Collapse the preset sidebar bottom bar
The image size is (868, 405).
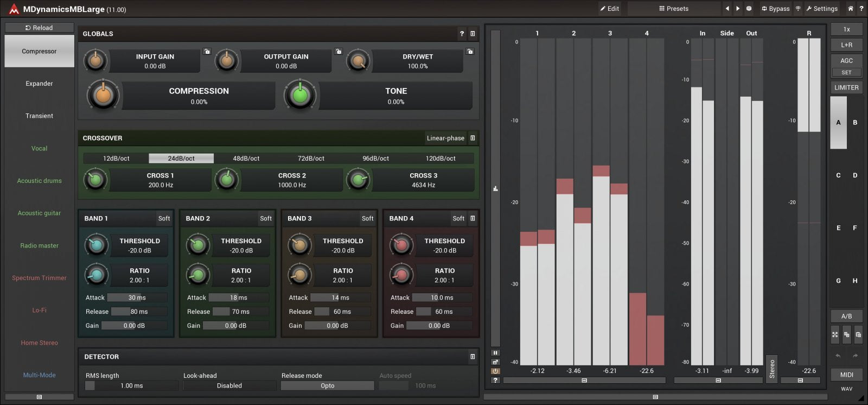point(39,397)
